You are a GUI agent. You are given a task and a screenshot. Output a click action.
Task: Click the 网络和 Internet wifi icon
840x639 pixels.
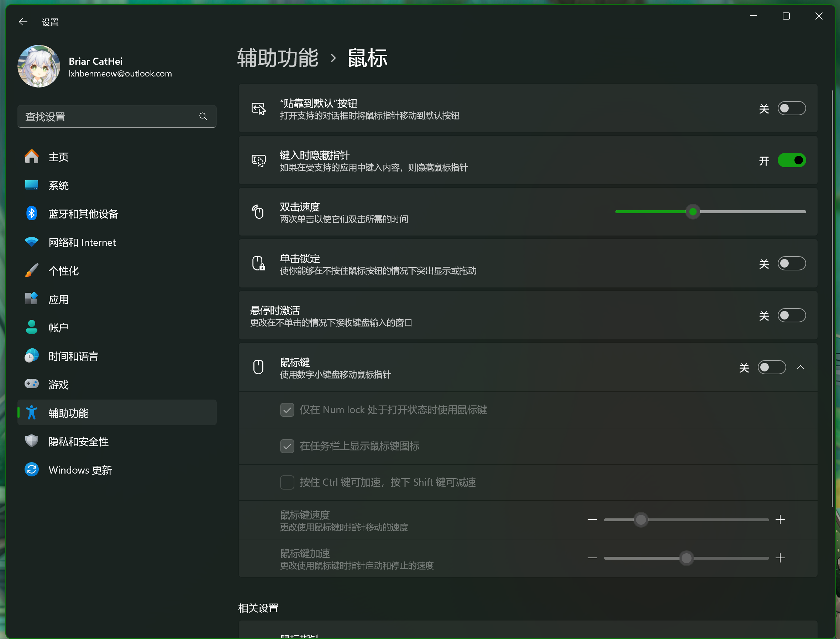31,242
